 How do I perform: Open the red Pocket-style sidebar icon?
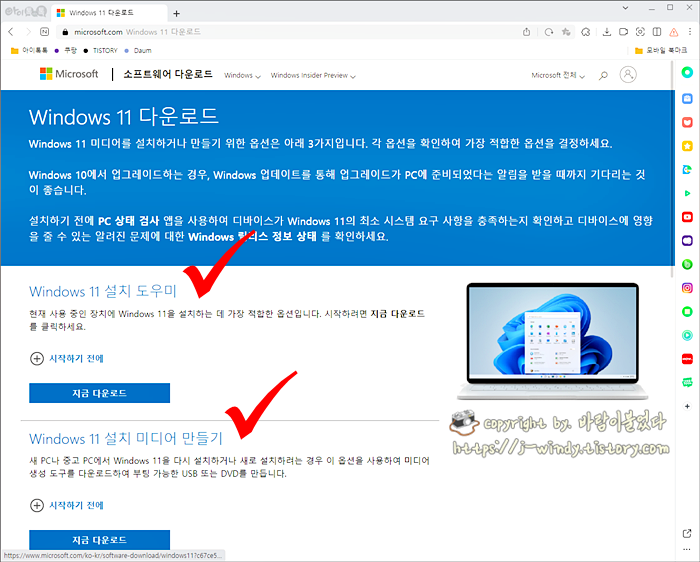(687, 122)
